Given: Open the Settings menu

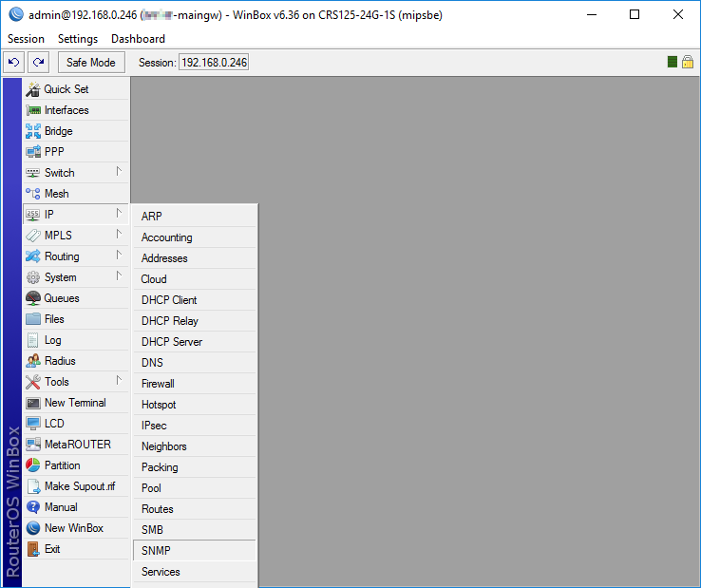Looking at the screenshot, I should (x=78, y=39).
